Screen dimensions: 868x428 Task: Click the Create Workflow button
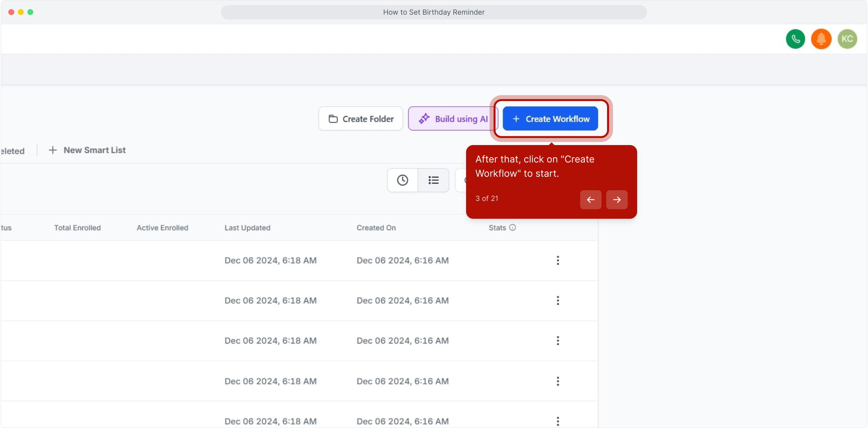tap(550, 119)
